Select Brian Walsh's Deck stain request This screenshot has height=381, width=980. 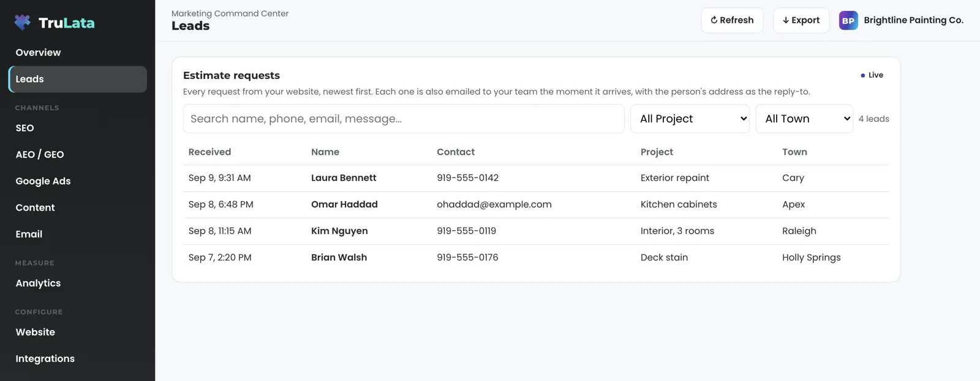click(664, 258)
